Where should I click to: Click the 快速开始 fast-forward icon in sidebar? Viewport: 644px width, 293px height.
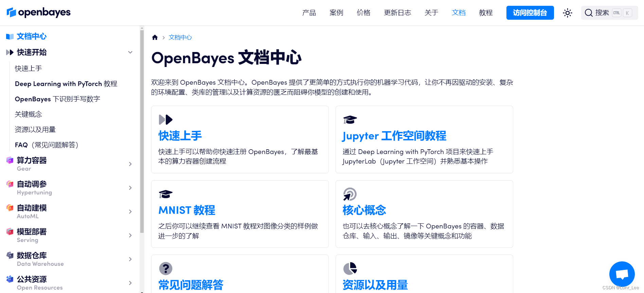click(10, 52)
